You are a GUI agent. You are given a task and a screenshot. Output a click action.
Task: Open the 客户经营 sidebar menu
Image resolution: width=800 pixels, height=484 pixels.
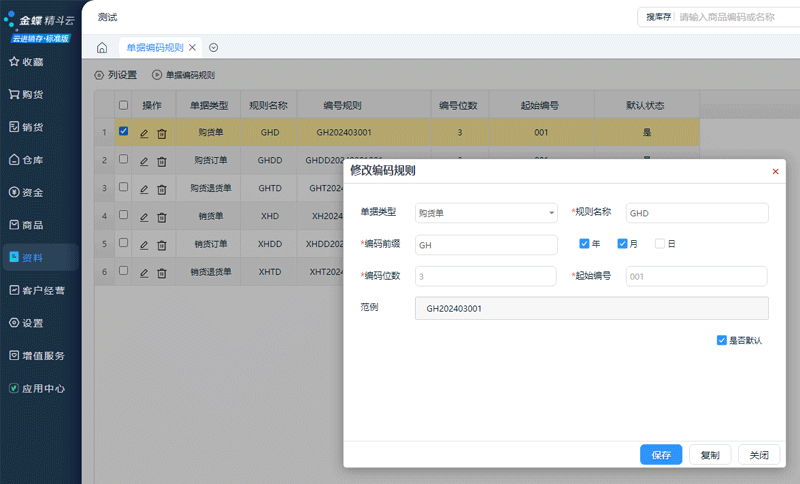37,290
